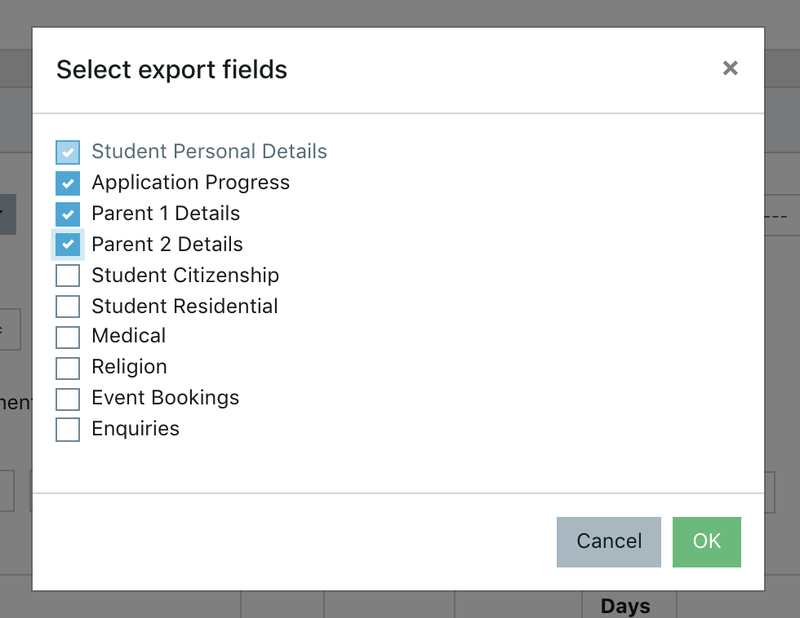Cancel the export fields selection

tap(608, 541)
